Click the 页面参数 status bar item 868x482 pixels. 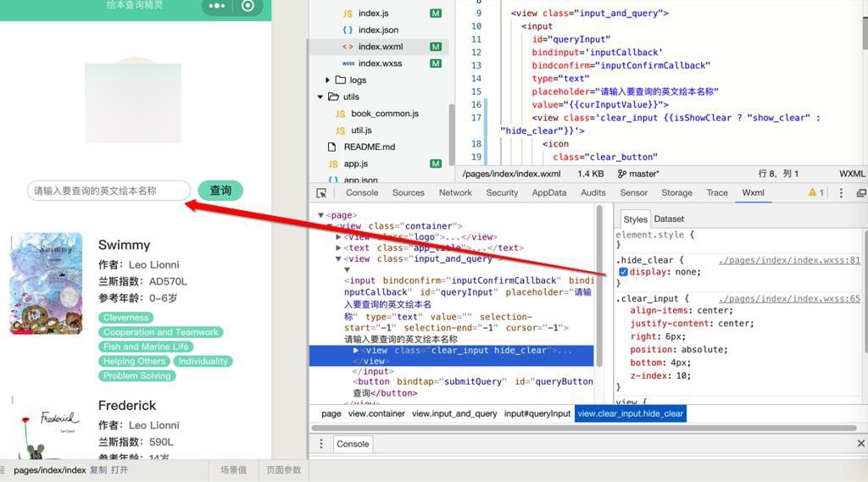(x=283, y=470)
